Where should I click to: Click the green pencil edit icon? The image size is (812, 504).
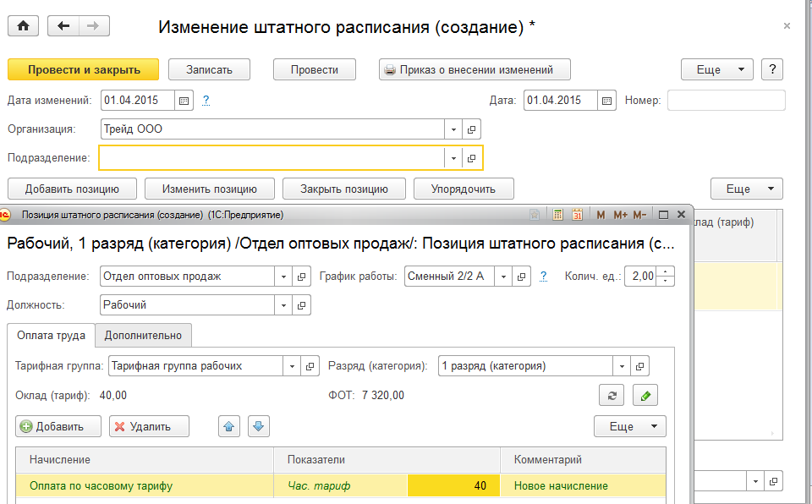point(645,395)
